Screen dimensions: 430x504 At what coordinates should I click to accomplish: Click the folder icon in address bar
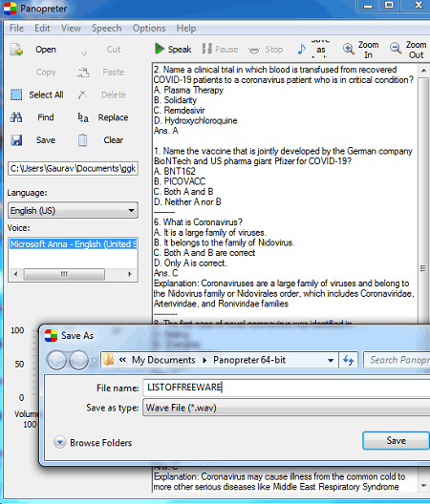109,360
